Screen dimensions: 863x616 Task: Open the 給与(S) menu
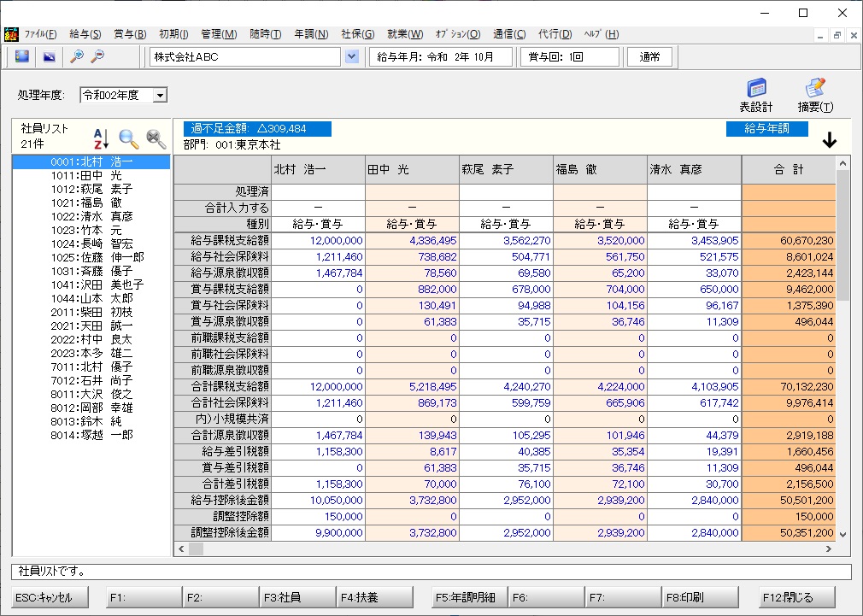[x=85, y=34]
